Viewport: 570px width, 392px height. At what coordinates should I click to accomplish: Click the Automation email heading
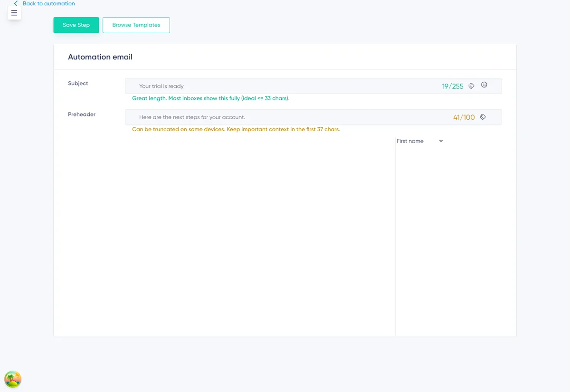(x=100, y=57)
